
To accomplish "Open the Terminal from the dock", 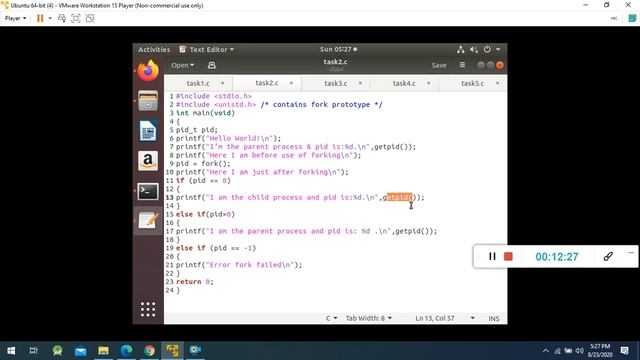I will click(148, 191).
